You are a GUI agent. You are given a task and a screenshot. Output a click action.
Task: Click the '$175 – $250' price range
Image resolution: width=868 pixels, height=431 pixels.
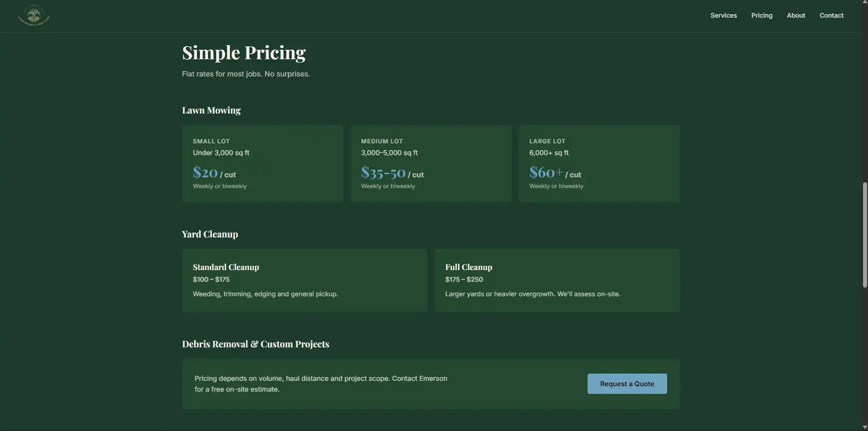(x=464, y=279)
